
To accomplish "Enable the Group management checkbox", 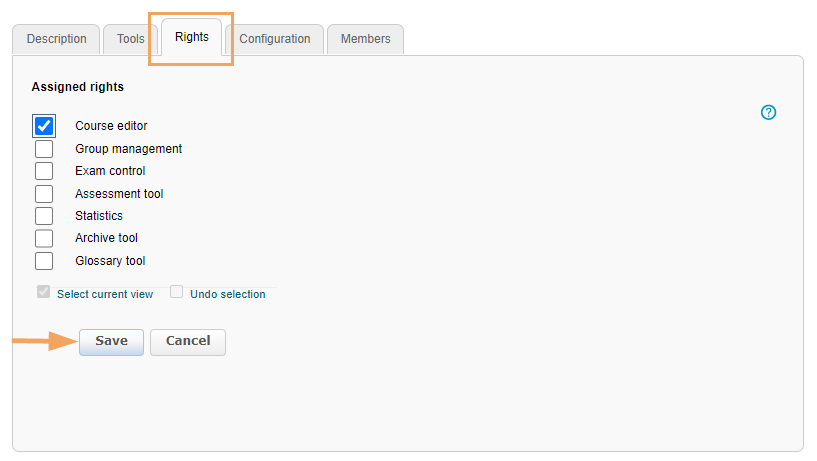I will (x=44, y=149).
